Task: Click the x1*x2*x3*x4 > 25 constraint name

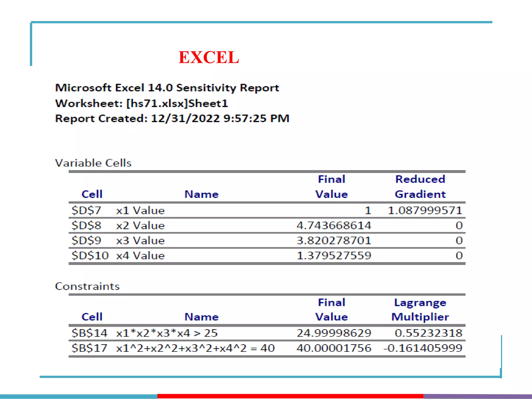Action: coord(167,333)
